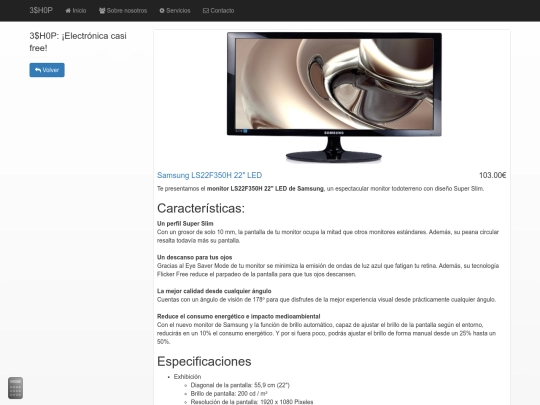Click the 'Un perfil Super Slim' subheading
The width and height of the screenshot is (540, 405).
pyautogui.click(x=185, y=224)
